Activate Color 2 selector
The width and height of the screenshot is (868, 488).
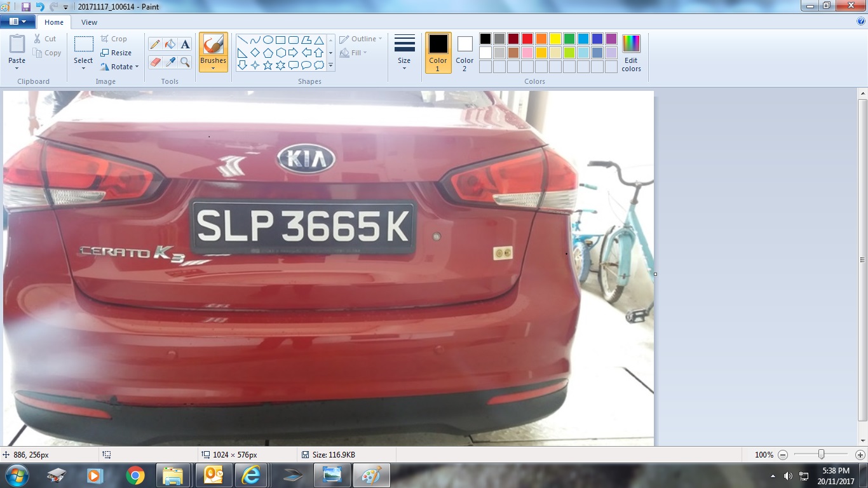pyautogui.click(x=465, y=52)
